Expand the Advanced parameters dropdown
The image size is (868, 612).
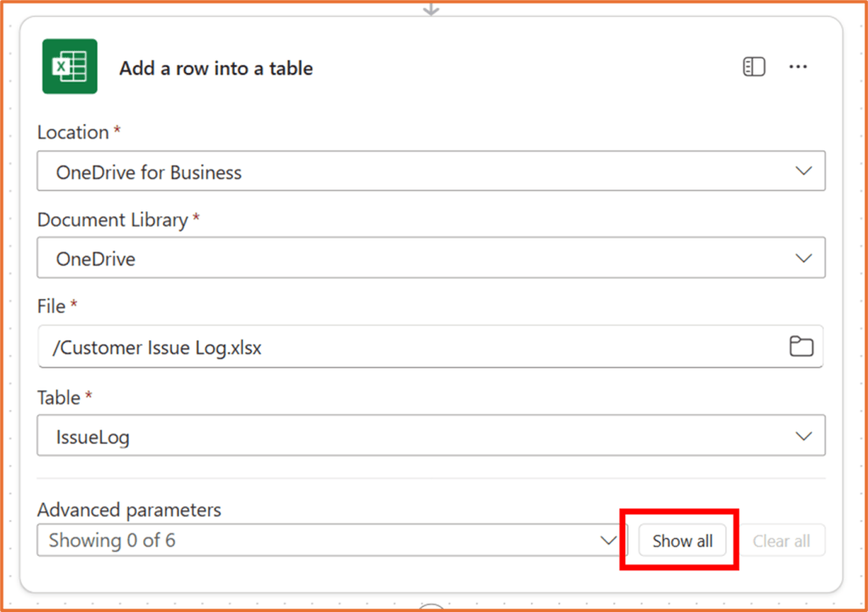pyautogui.click(x=608, y=540)
